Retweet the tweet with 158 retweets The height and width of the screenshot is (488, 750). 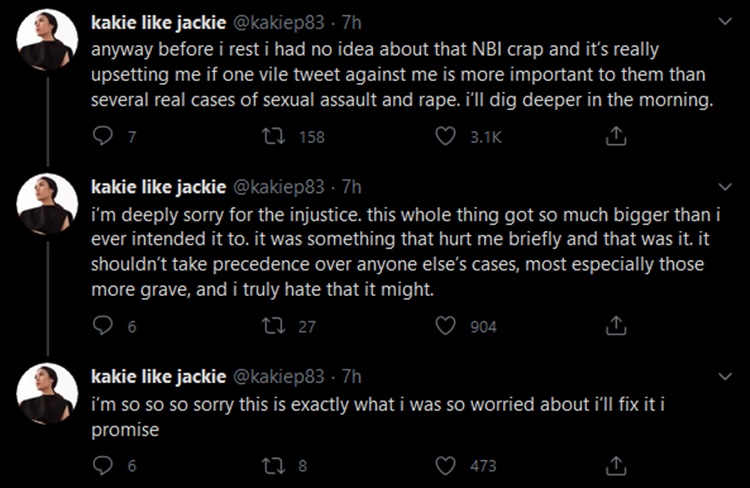(274, 136)
